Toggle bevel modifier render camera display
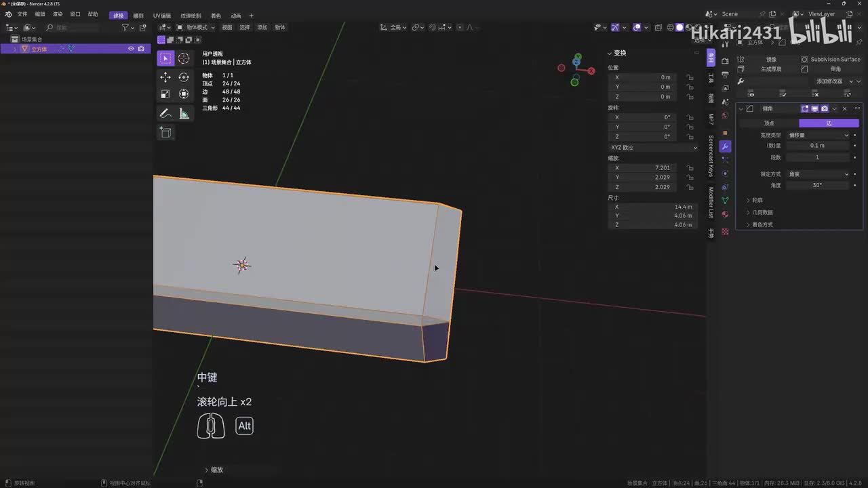The width and height of the screenshot is (868, 488). (x=825, y=108)
